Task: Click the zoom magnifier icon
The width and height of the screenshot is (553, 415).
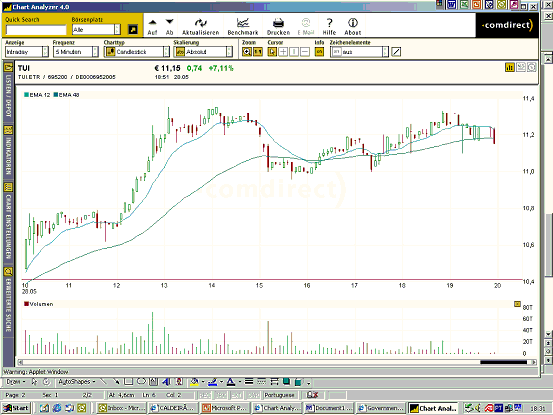Action: coord(247,52)
